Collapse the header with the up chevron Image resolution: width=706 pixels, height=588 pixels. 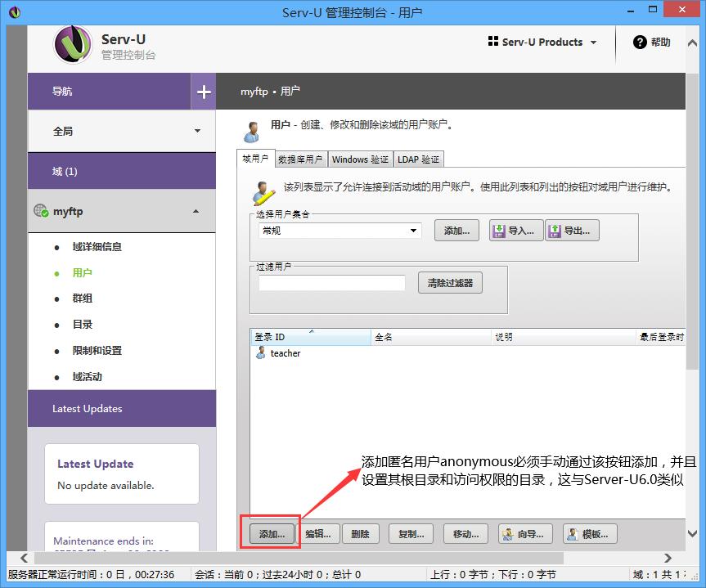click(x=692, y=43)
